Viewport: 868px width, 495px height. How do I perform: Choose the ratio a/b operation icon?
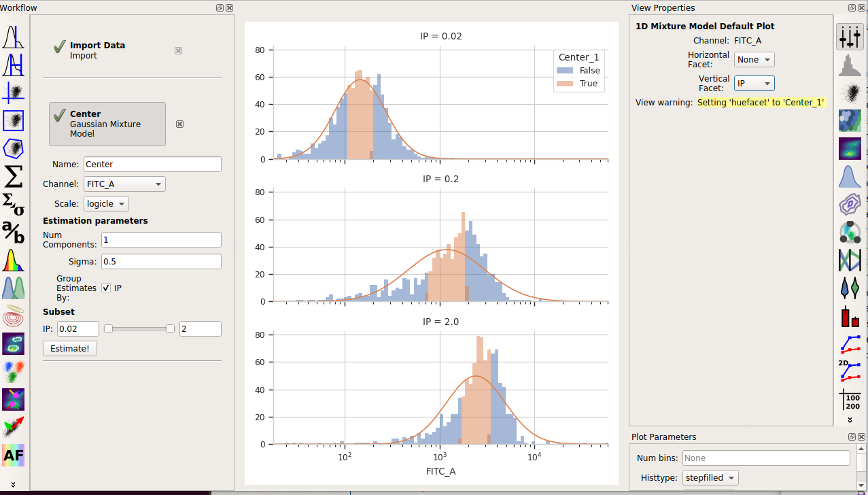[x=14, y=233]
